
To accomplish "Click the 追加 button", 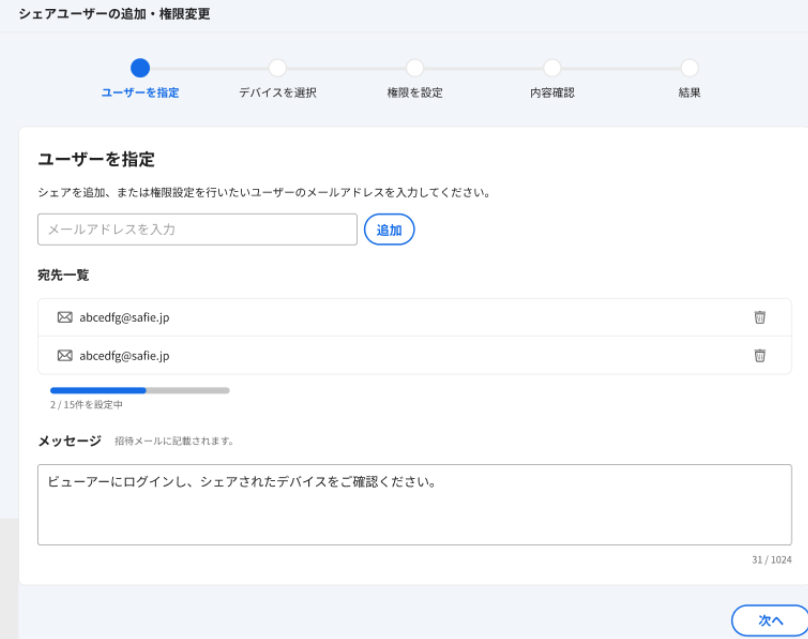I will [x=389, y=229].
